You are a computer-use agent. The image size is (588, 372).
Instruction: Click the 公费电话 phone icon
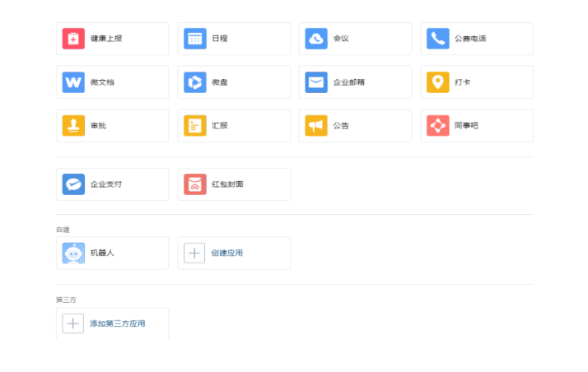point(437,39)
